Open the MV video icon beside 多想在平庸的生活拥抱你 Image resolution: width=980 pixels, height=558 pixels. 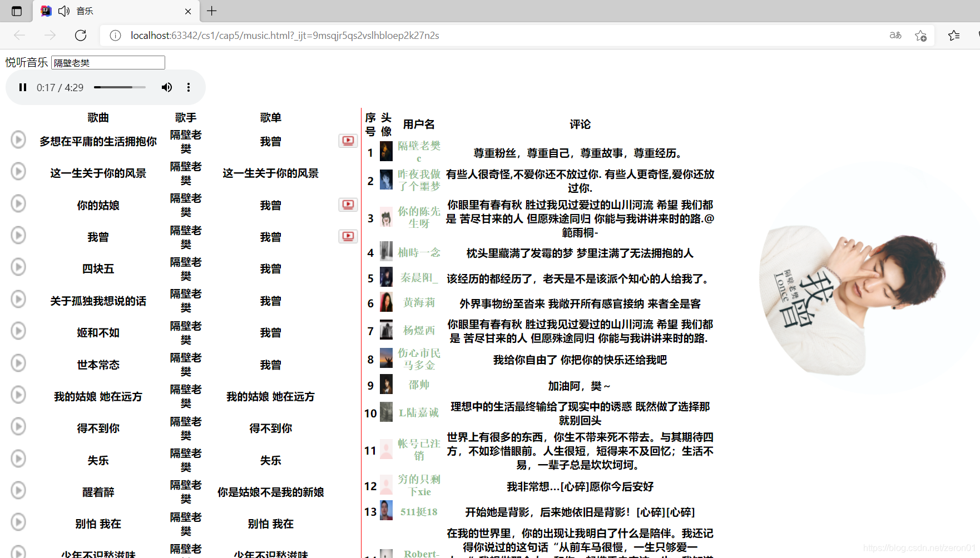pos(348,141)
